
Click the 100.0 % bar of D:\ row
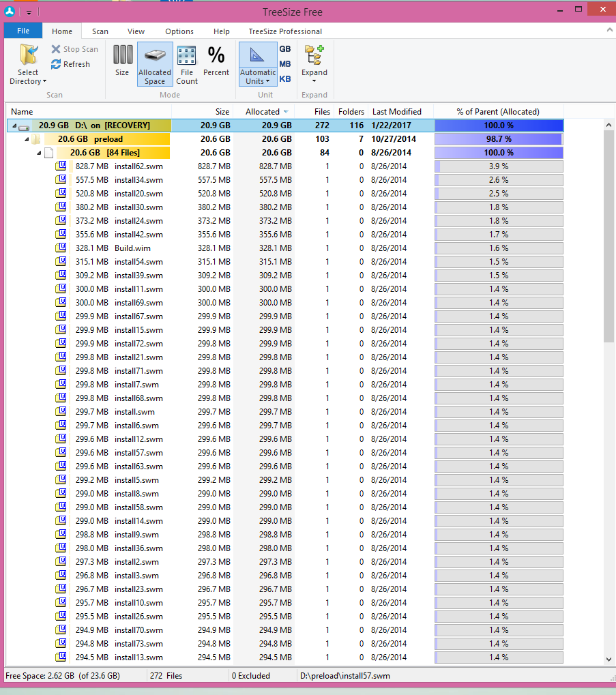point(499,125)
